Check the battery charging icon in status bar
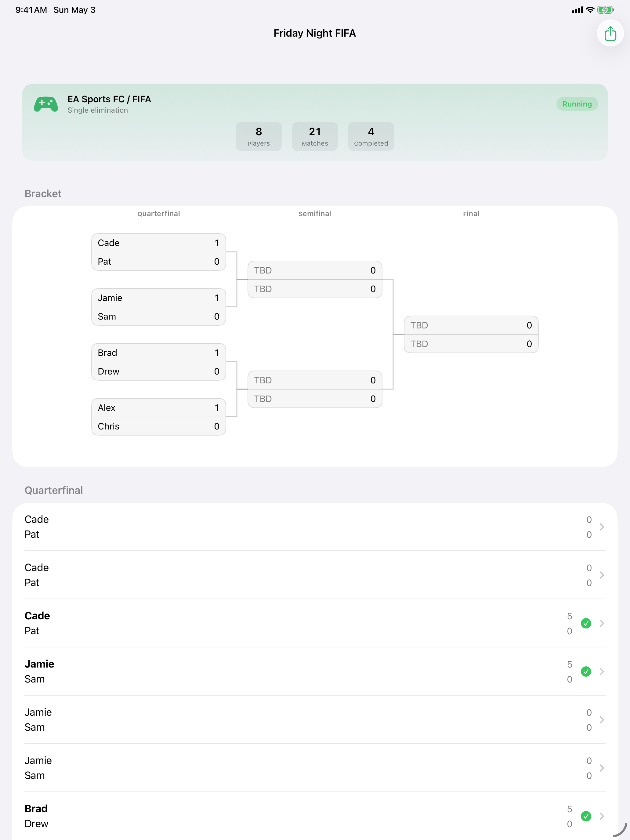630x840 pixels. (x=605, y=10)
